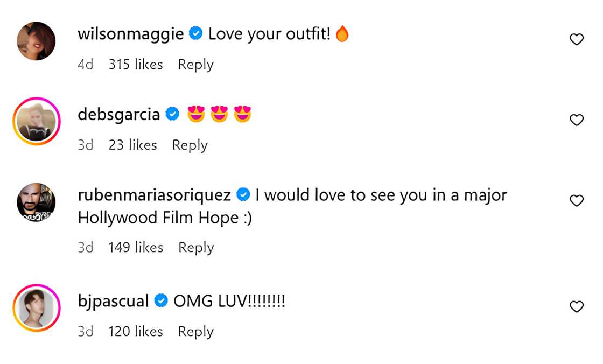Reply to the 'Love your outfit!' comment
This screenshot has width=603, height=364.
pyautogui.click(x=195, y=65)
